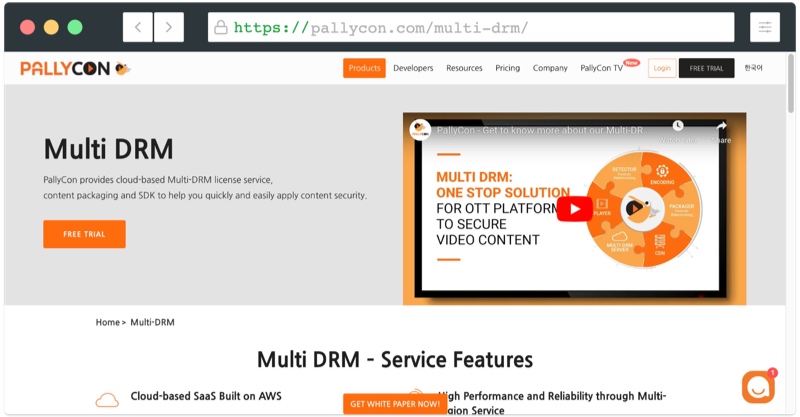Click GET WHITE PAPER NOW button
Screen dimensions: 800x417
395,404
